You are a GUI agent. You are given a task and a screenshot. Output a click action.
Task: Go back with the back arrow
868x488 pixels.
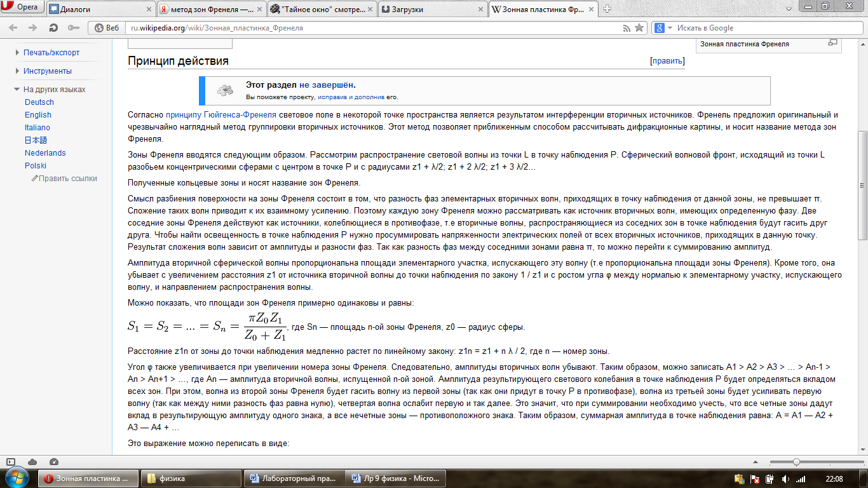[14, 28]
